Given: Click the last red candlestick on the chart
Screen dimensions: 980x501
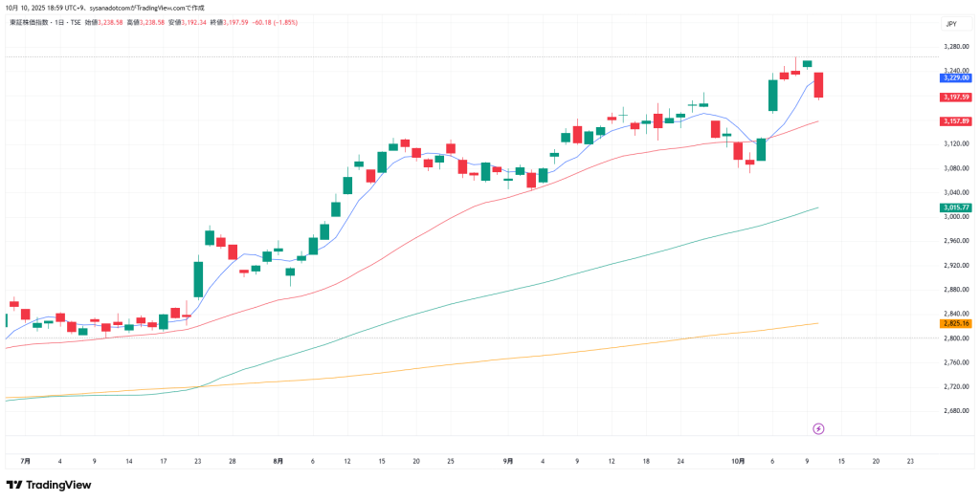Looking at the screenshot, I should tap(819, 84).
